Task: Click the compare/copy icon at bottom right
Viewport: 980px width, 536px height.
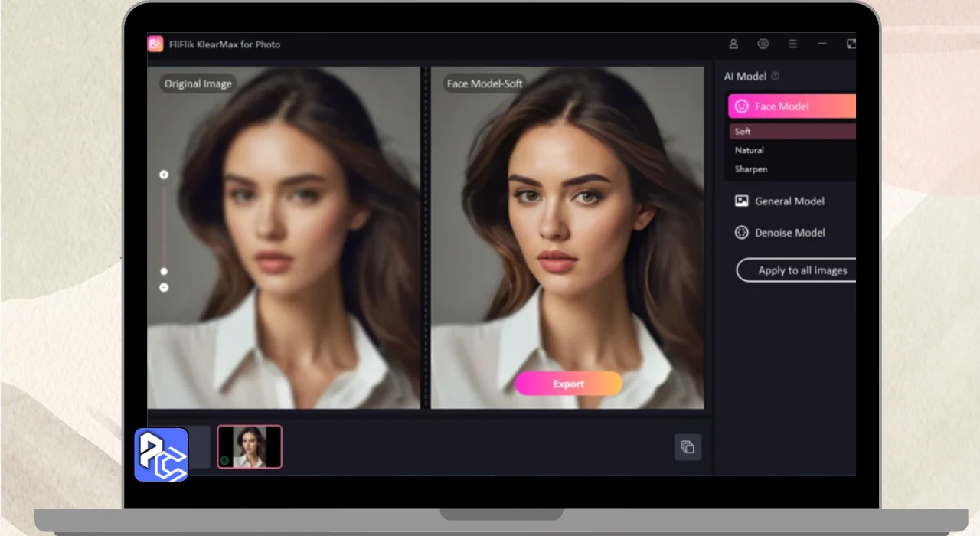Action: pos(688,447)
